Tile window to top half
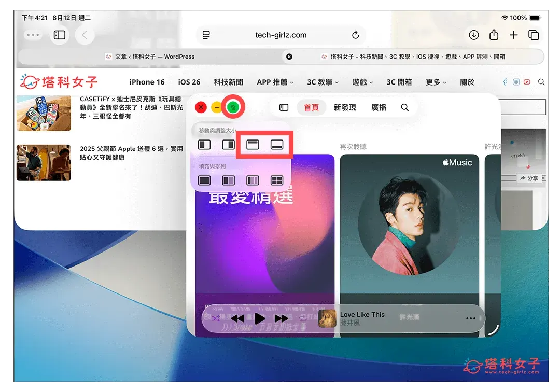Viewport: 560px width, 392px height. (x=253, y=145)
